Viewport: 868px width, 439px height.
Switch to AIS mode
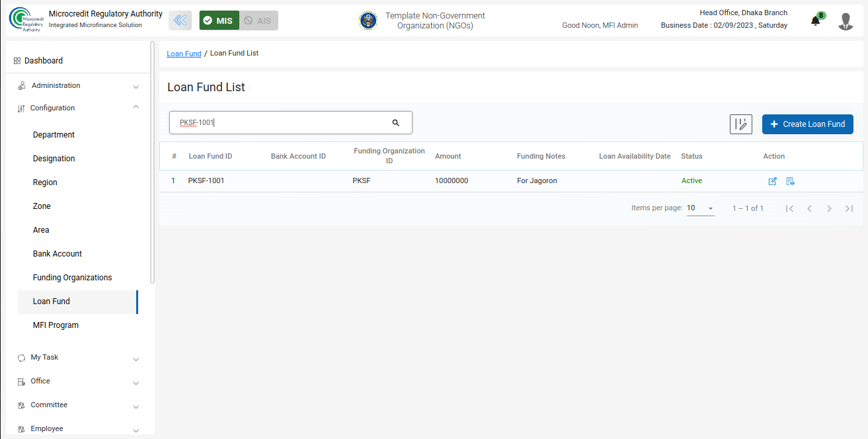click(x=258, y=20)
